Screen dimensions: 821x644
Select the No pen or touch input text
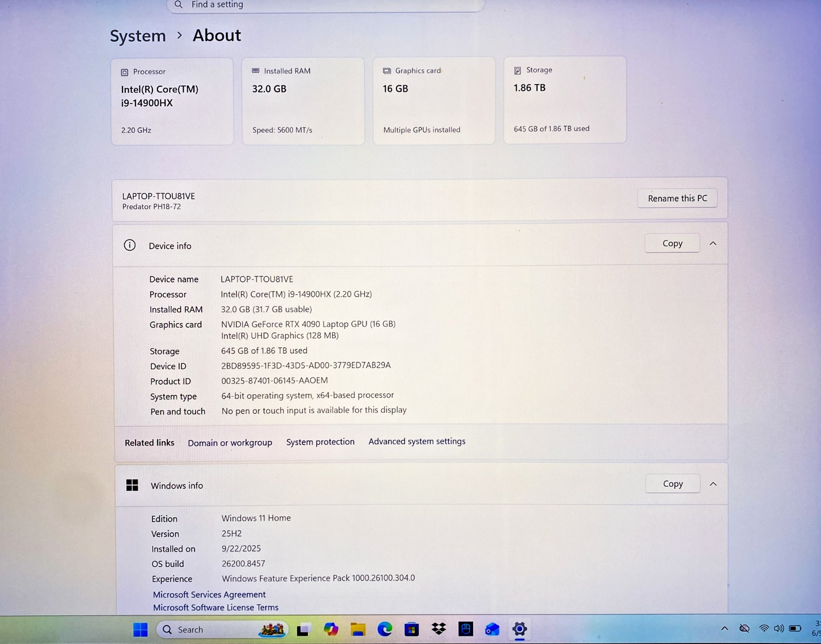point(314,411)
